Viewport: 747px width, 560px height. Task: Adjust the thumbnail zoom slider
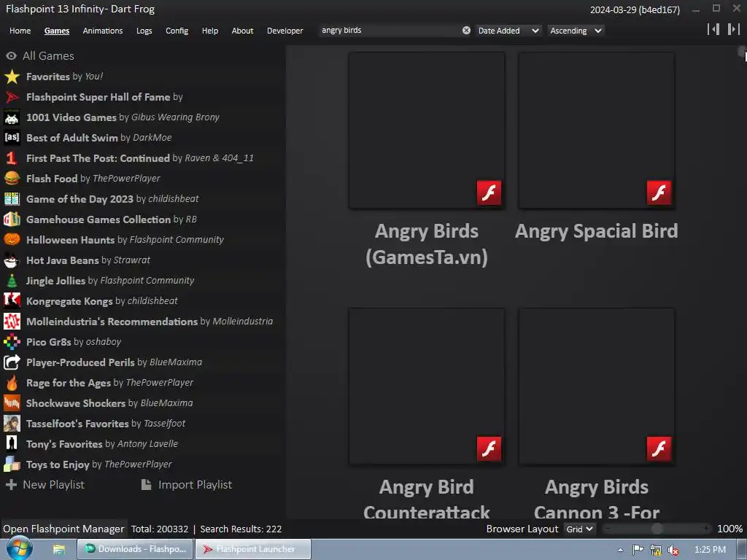click(x=657, y=529)
